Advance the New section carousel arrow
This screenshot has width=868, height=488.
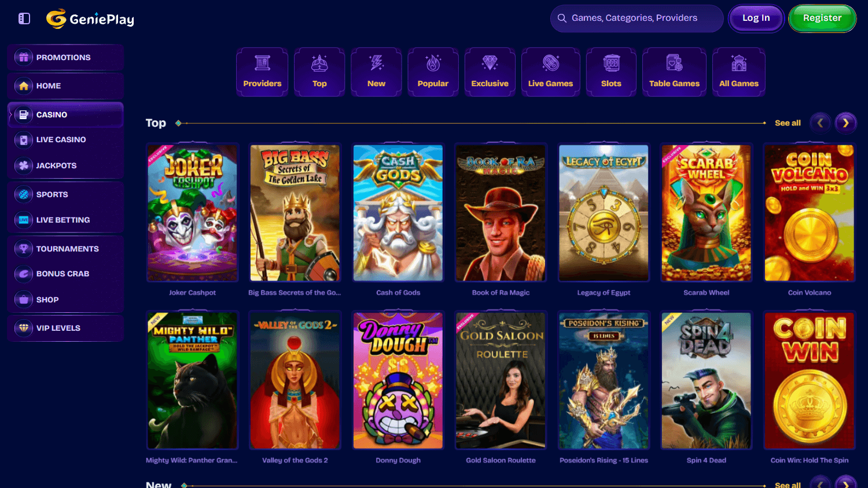pyautogui.click(x=846, y=483)
